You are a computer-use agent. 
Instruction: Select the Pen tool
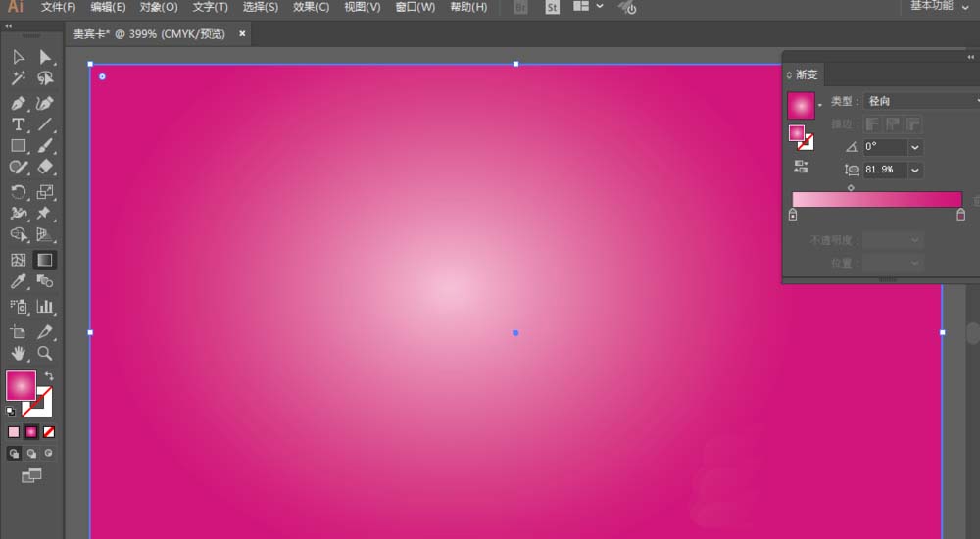18,103
